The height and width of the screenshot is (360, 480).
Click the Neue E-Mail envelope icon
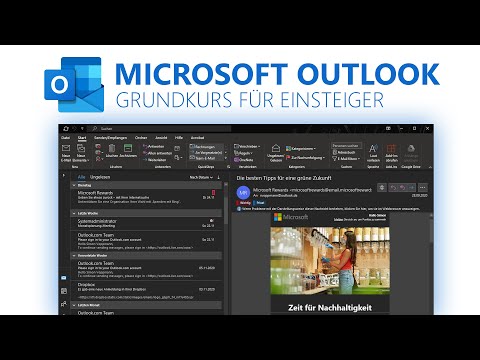pyautogui.click(x=66, y=148)
